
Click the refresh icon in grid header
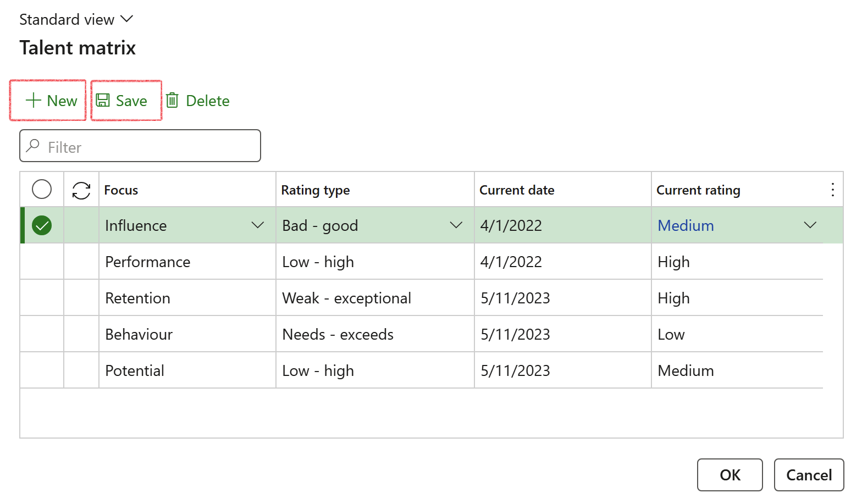click(81, 190)
